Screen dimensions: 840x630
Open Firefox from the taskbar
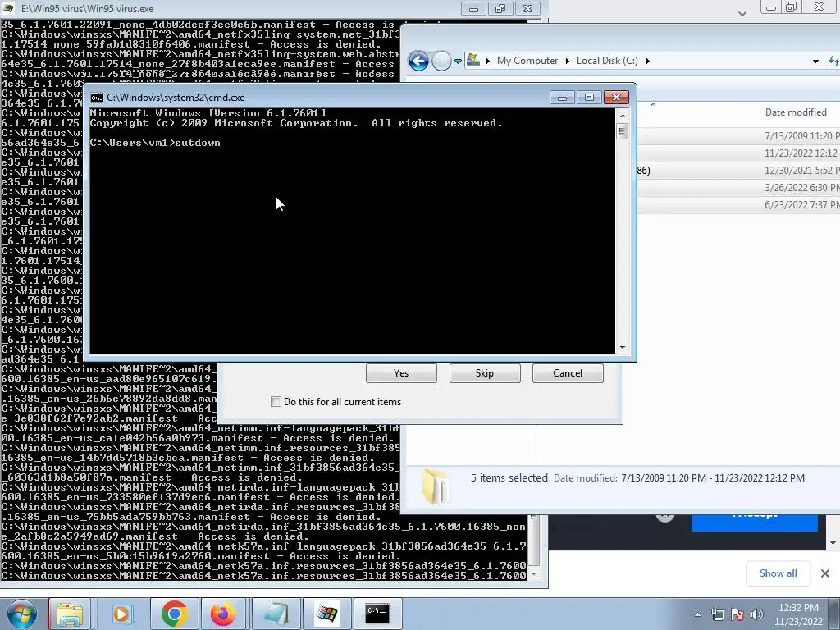point(223,614)
